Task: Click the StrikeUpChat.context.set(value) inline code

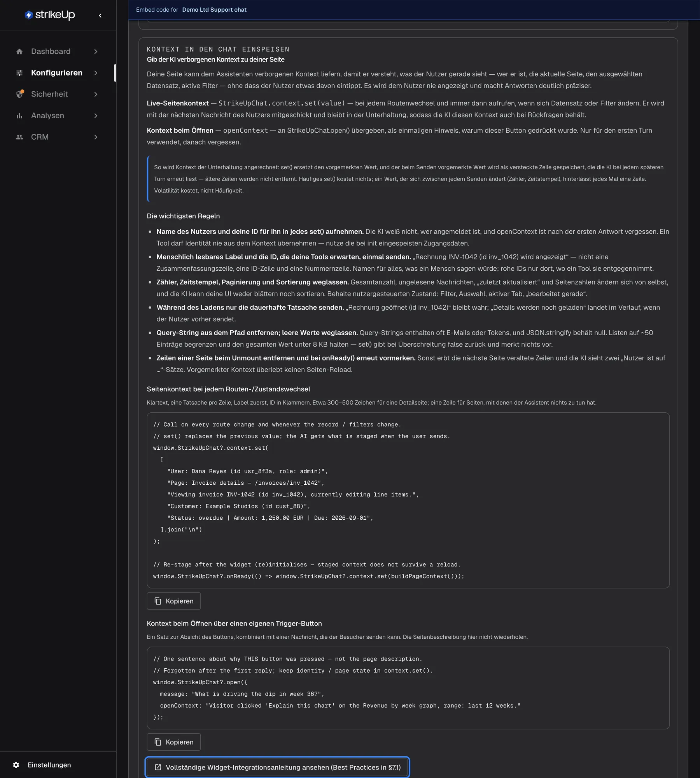Action: pos(282,103)
